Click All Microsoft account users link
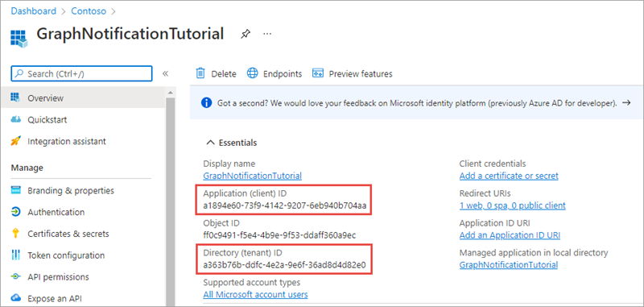This screenshot has width=644, height=307. click(255, 295)
